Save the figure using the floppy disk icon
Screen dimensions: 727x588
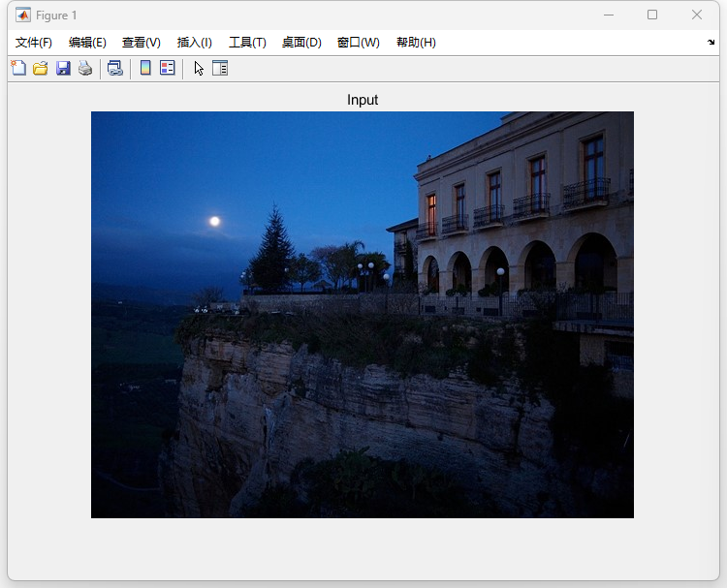point(63,68)
